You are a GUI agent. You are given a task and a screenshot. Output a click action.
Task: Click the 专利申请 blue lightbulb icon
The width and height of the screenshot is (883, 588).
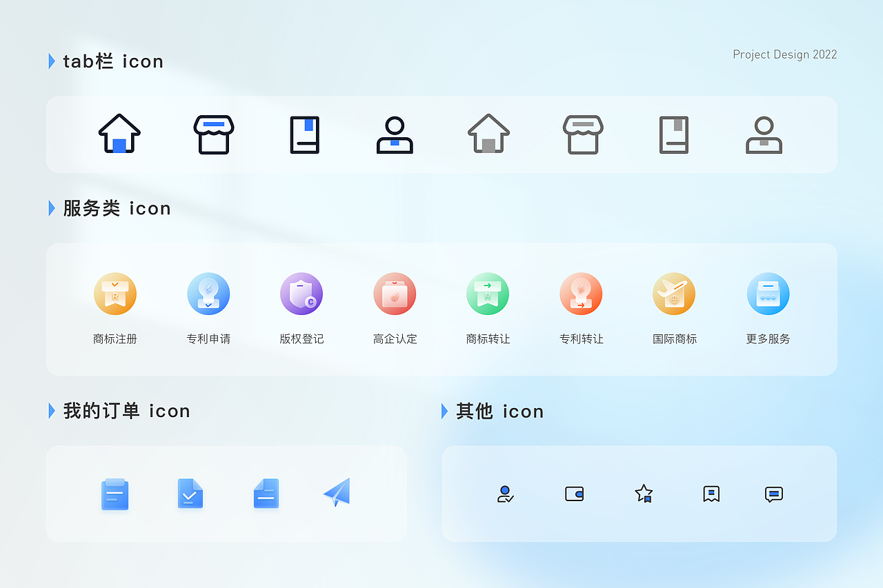tap(208, 294)
